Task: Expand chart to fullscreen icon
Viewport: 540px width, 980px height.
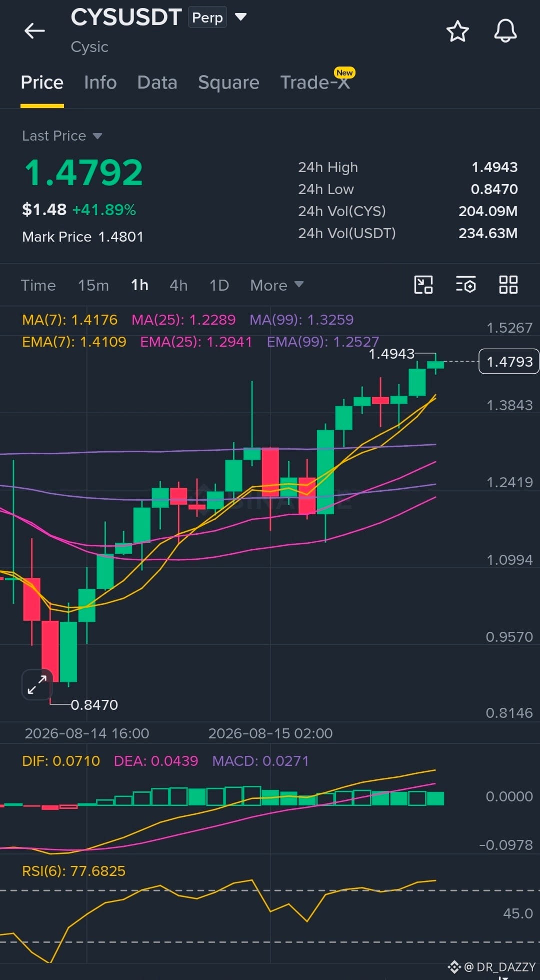Action: tap(37, 684)
